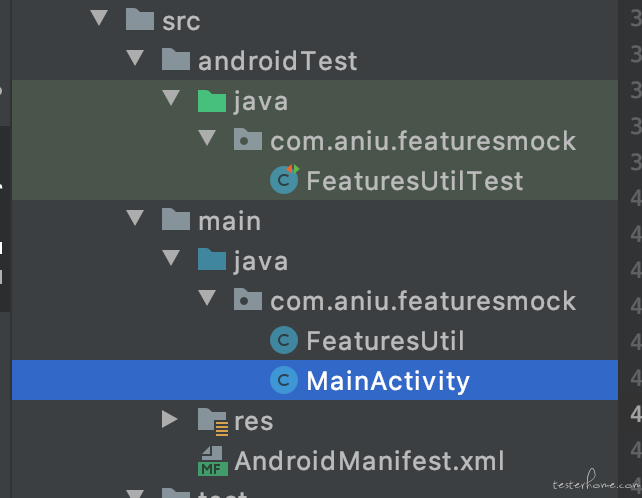Click the src folder icon
Screen dimensions: 642x498
point(140,20)
